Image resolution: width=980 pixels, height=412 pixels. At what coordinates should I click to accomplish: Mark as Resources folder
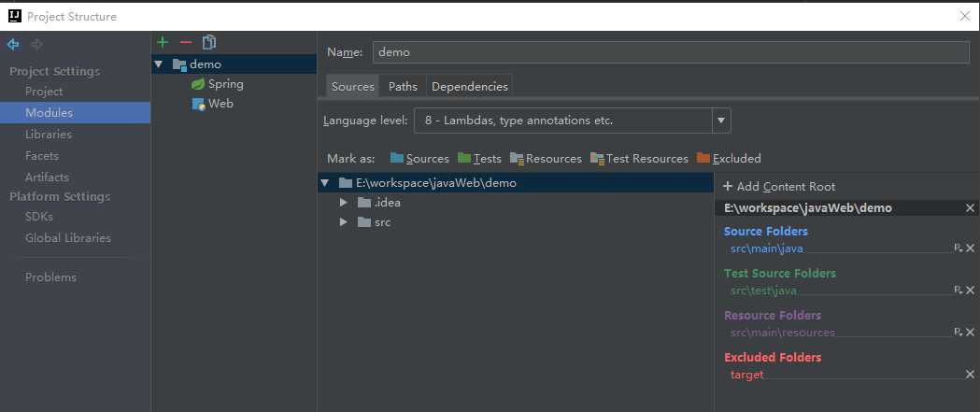click(x=546, y=159)
